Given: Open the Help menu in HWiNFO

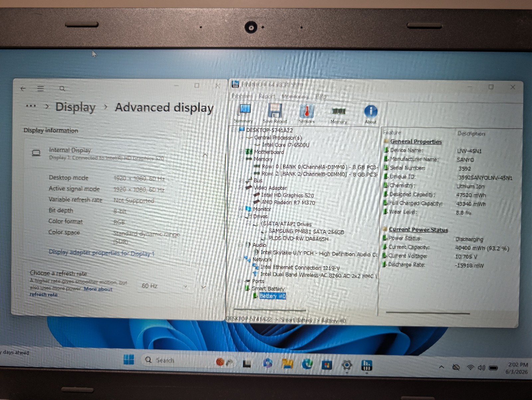Looking at the screenshot, I should click(x=321, y=97).
